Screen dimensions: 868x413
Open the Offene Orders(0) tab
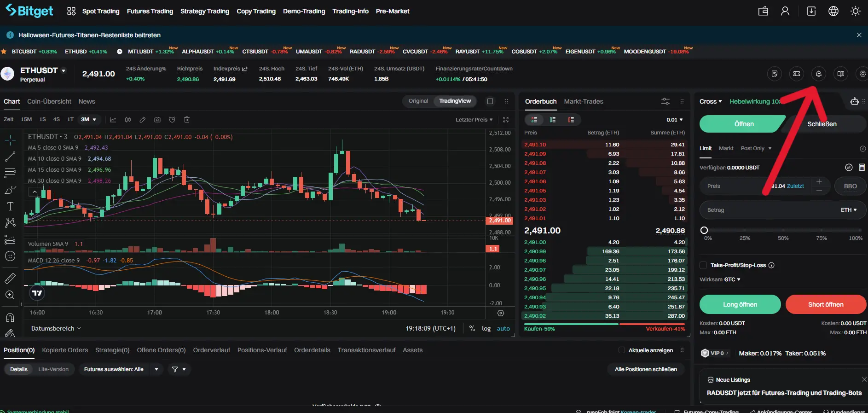click(161, 350)
